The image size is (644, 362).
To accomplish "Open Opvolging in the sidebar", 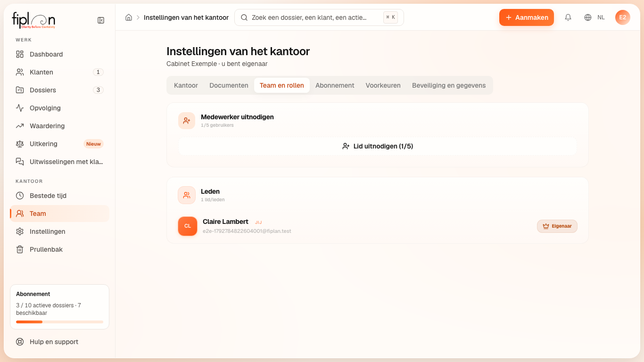I will point(59,108).
